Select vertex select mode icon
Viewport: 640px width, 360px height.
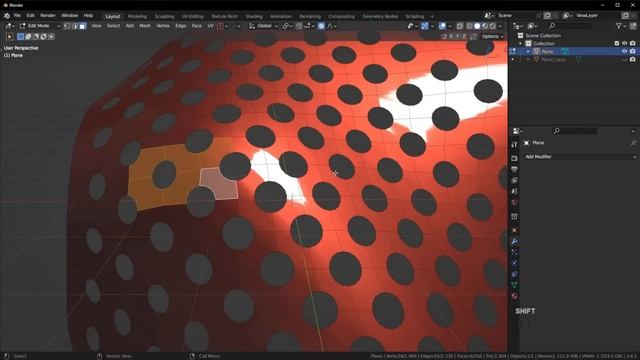coord(67,26)
